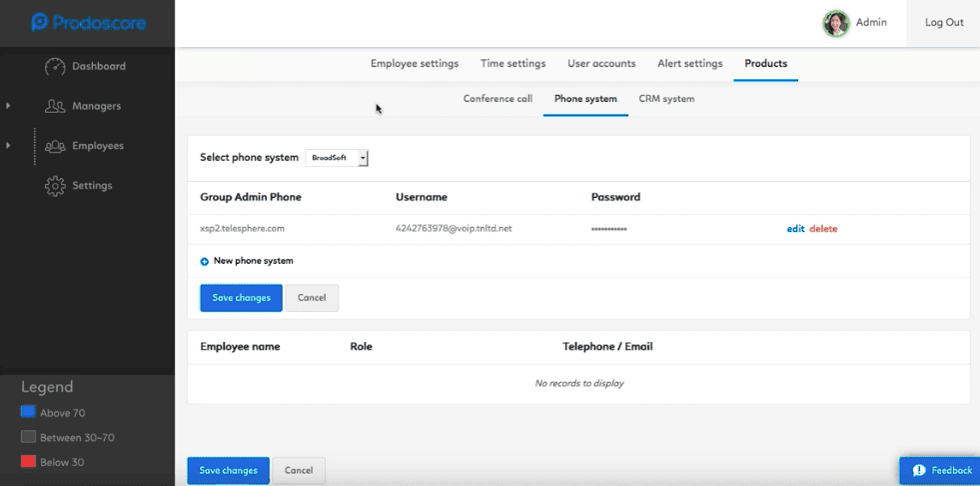Screen dimensions: 980x486
Task: Expand the Employees sidebar arrow
Action: pos(8,146)
